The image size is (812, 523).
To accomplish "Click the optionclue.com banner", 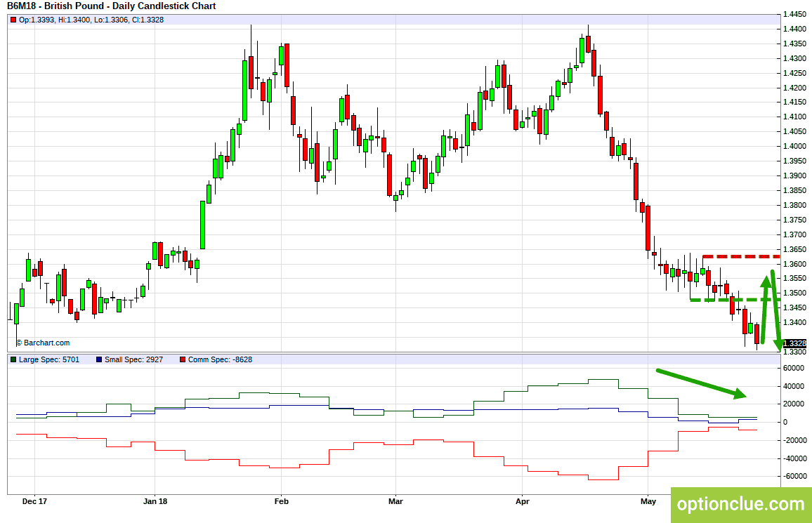I will 741,504.
